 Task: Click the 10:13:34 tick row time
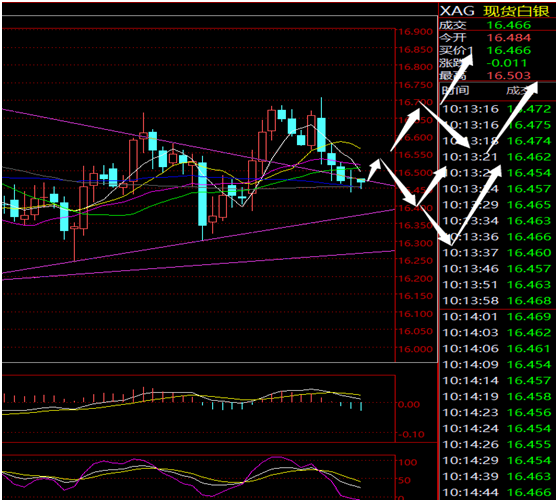tap(470, 221)
